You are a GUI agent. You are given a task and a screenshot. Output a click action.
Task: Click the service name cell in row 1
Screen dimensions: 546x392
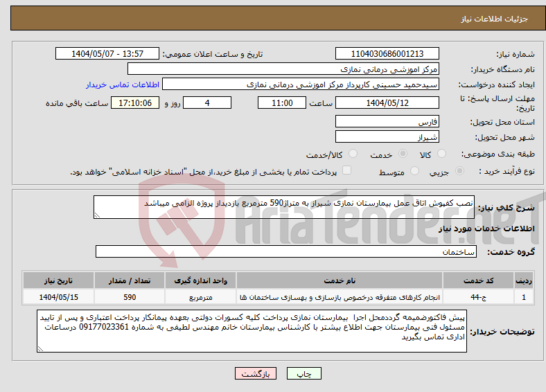pos(340,297)
